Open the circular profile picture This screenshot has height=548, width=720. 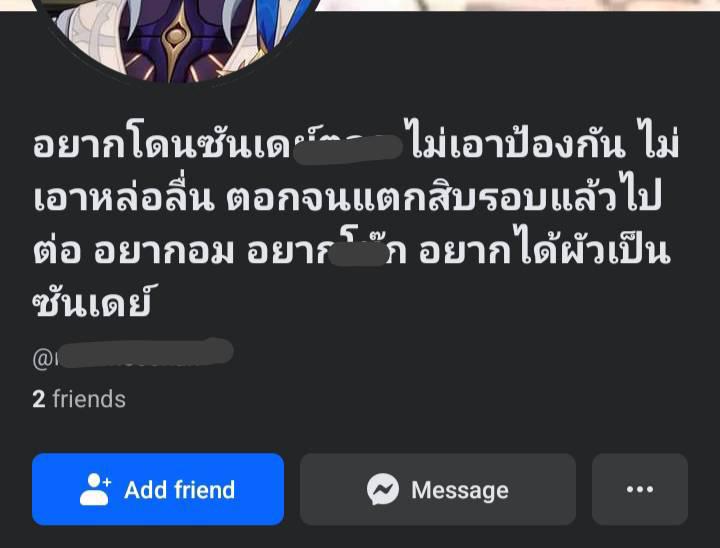pyautogui.click(x=175, y=39)
